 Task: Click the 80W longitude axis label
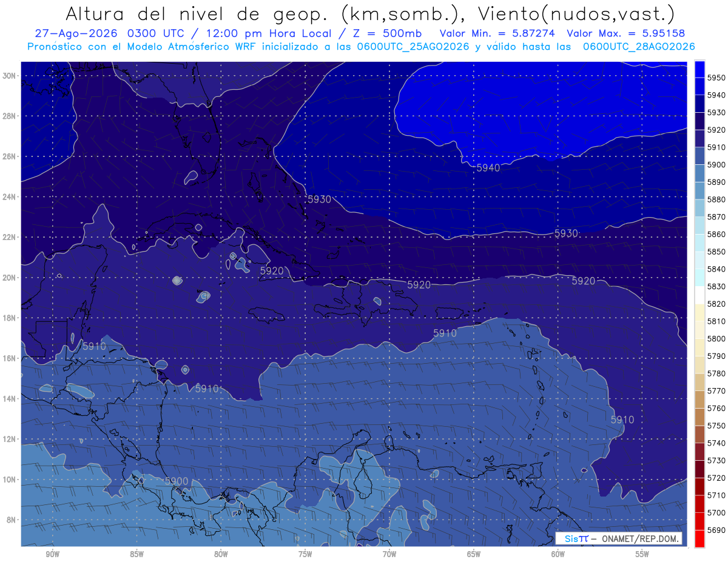[221, 555]
